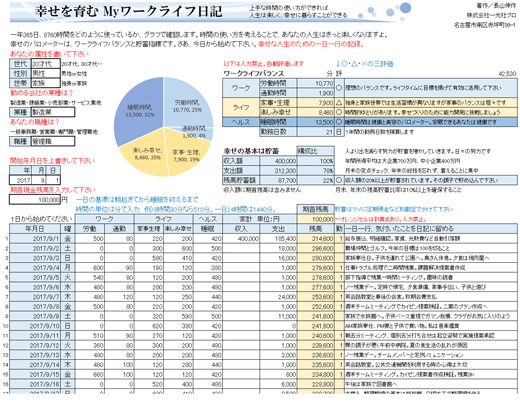Select the 楽しみ幸せ total cell 8,460
Screen dimensions: 520x403
(315, 112)
